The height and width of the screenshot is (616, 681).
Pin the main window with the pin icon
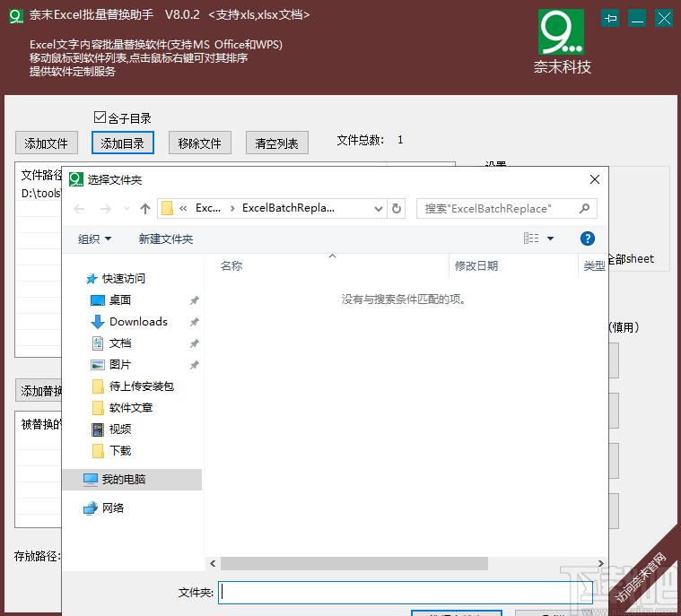(610, 19)
